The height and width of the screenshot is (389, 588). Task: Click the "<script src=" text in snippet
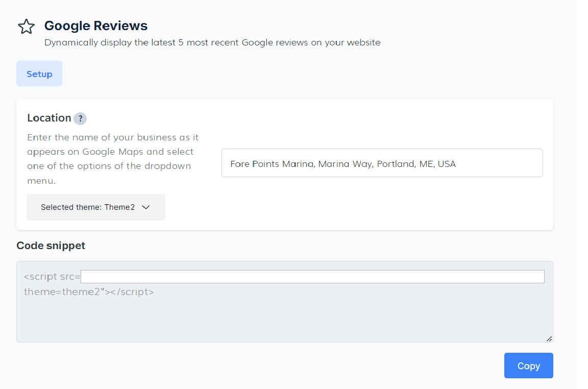(52, 277)
